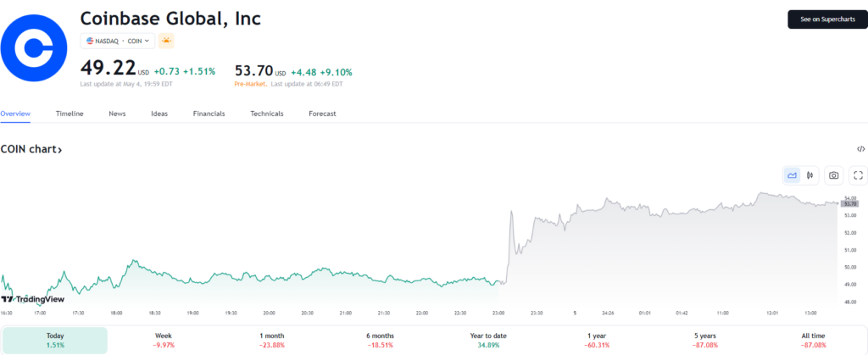Select the All time -87.08% range

pos(813,340)
